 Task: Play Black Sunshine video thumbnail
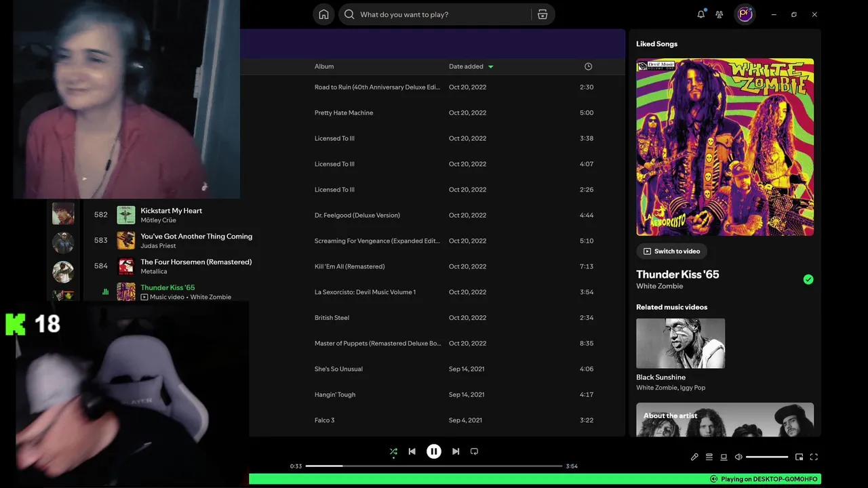680,344
